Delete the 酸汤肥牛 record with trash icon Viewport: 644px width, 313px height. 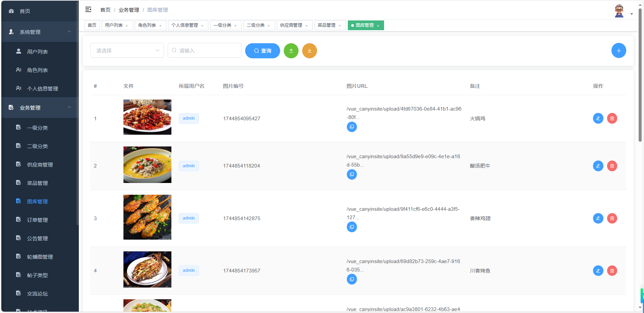[x=612, y=166]
